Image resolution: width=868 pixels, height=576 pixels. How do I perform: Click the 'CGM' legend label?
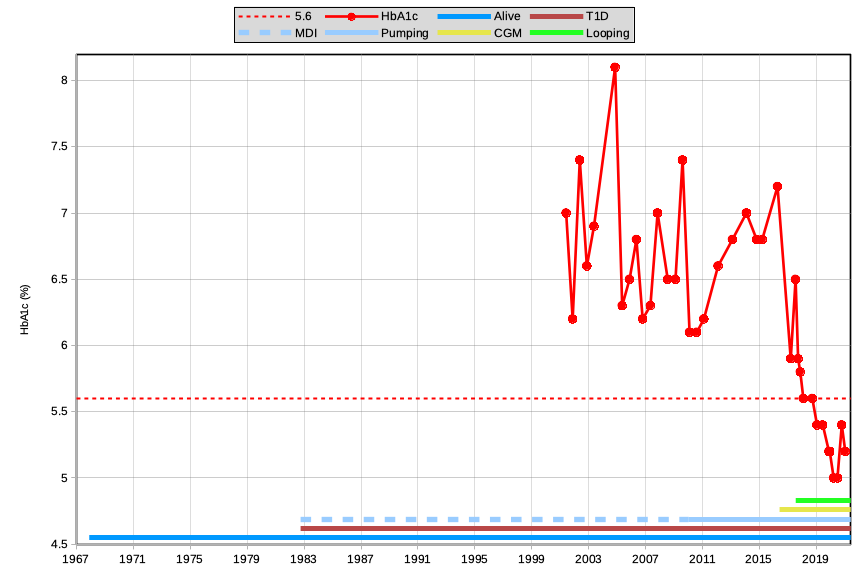(508, 33)
